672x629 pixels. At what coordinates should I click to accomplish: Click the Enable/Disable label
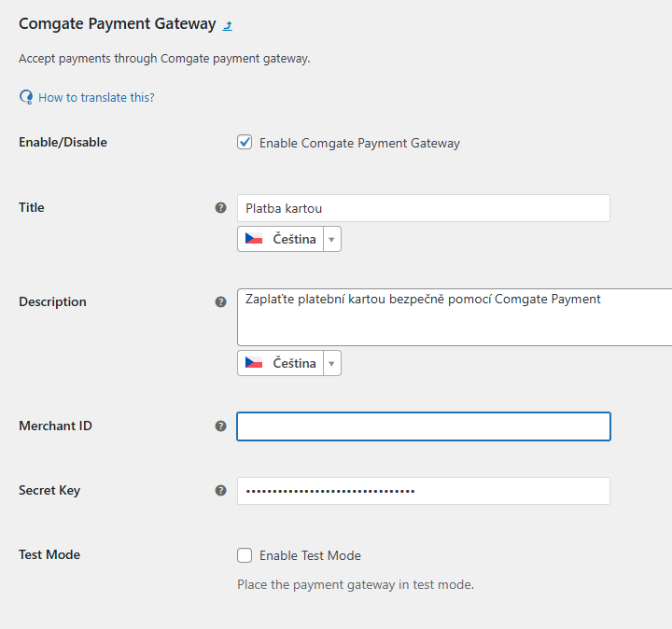pyautogui.click(x=63, y=142)
